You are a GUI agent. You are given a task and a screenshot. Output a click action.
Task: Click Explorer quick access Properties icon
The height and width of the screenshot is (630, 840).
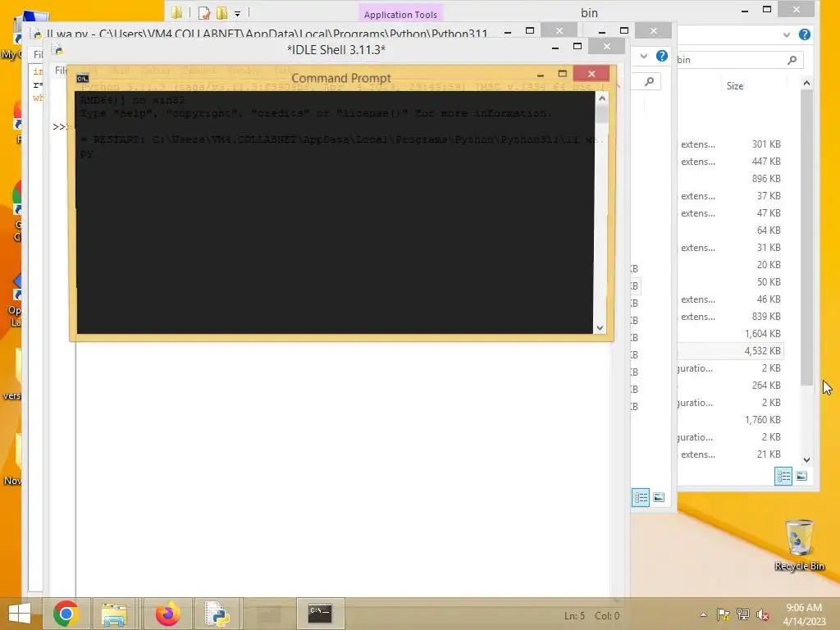[x=203, y=13]
